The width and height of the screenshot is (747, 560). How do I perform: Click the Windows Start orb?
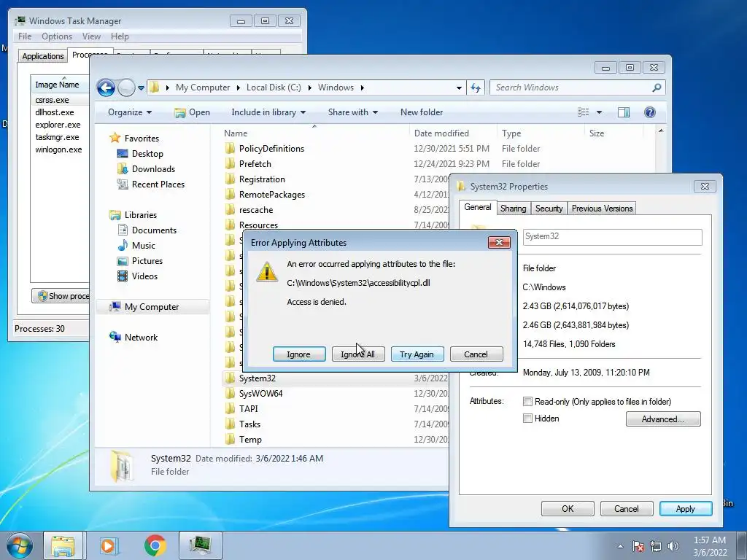click(x=19, y=545)
